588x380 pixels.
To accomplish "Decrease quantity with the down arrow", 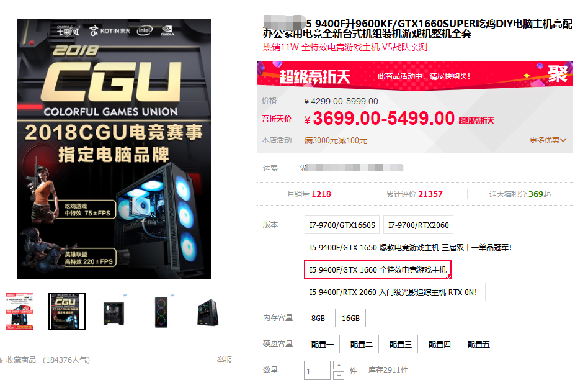I will tap(339, 375).
